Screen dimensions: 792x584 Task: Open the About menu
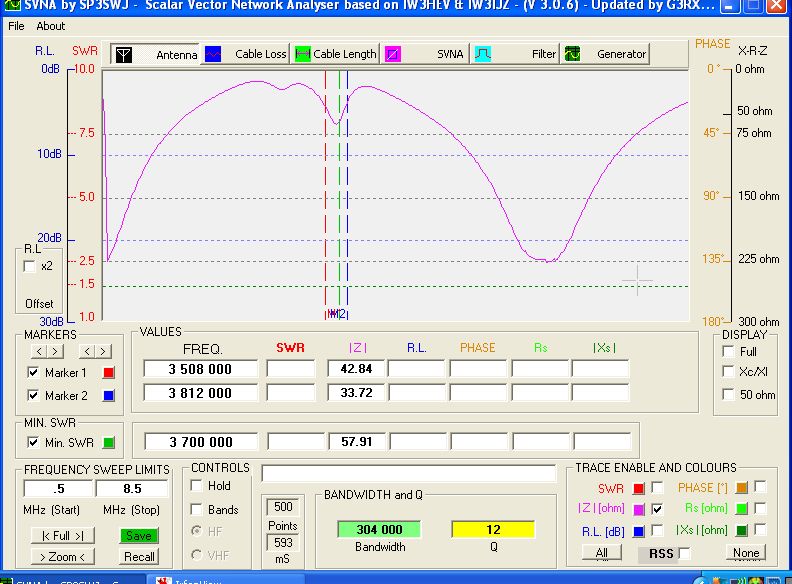(51, 26)
